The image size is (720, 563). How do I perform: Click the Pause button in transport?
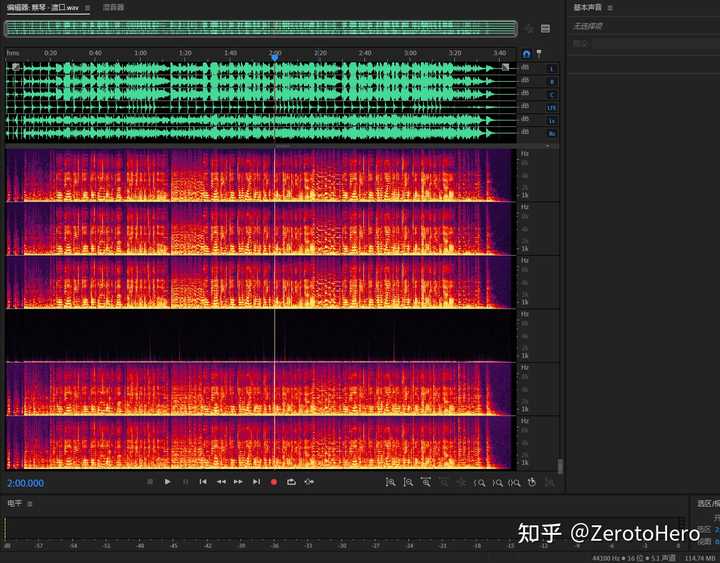(186, 482)
